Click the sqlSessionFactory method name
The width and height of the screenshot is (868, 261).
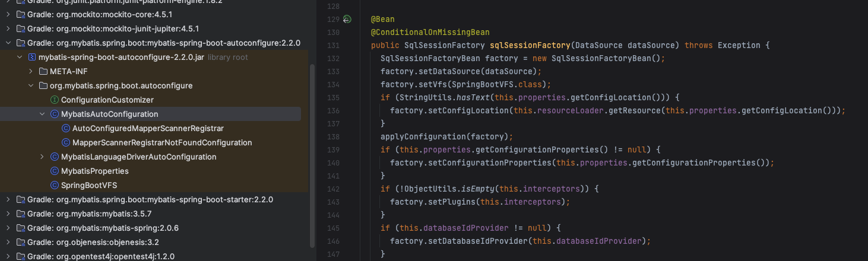click(x=530, y=45)
